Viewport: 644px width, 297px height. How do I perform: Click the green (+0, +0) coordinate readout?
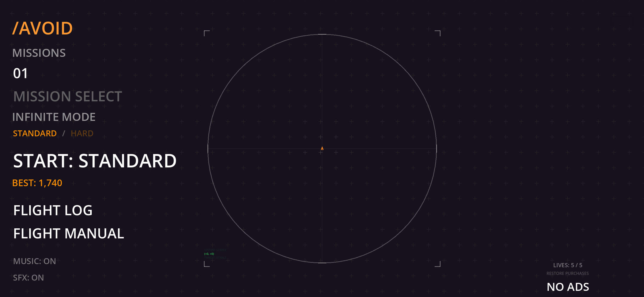click(209, 254)
